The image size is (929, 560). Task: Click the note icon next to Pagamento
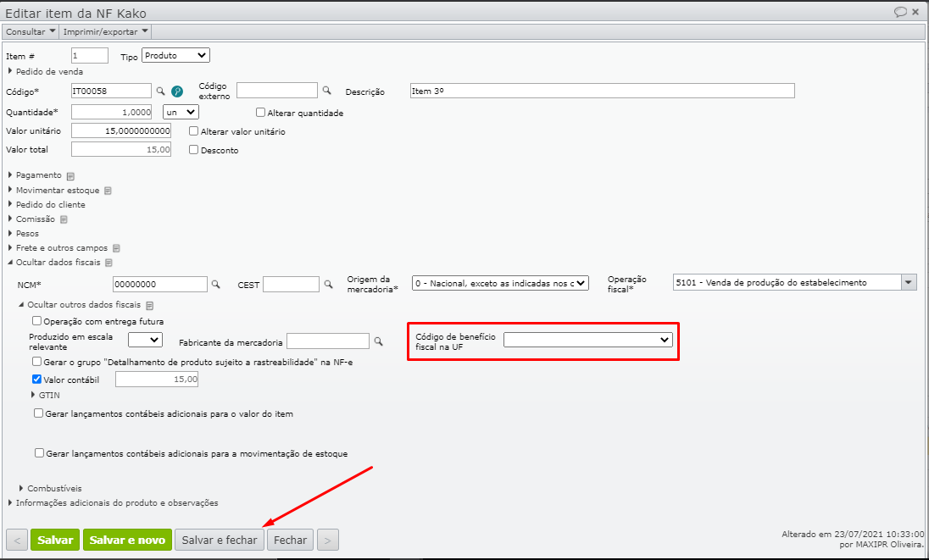(70, 176)
